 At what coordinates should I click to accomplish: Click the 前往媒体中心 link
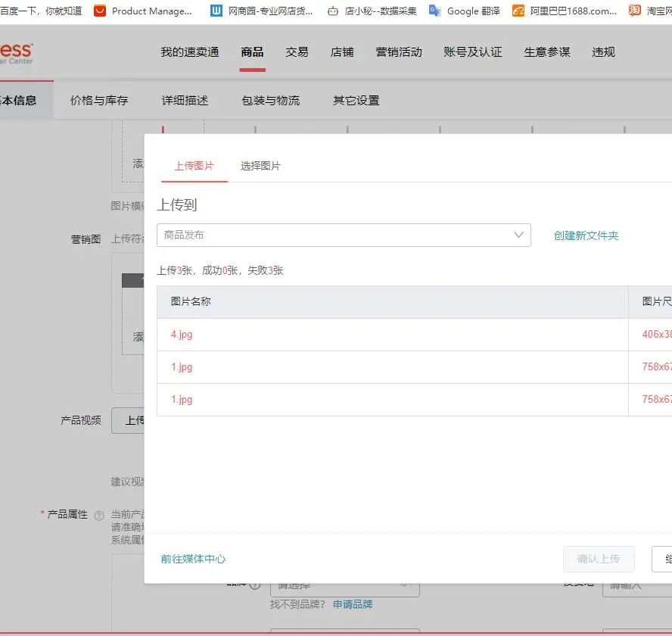193,559
